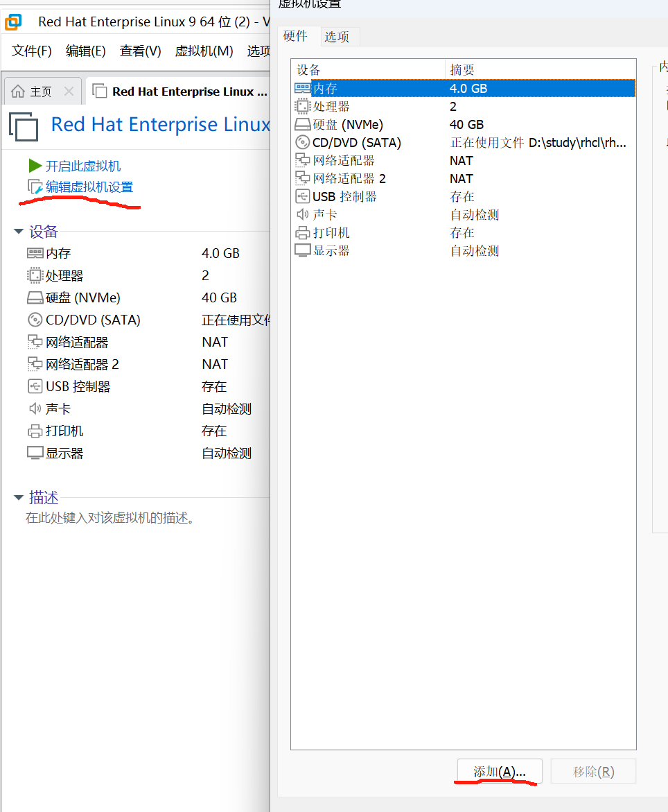Select 打印机 row label in settings dialog
Viewport: 668px width, 812px height.
[x=331, y=232]
